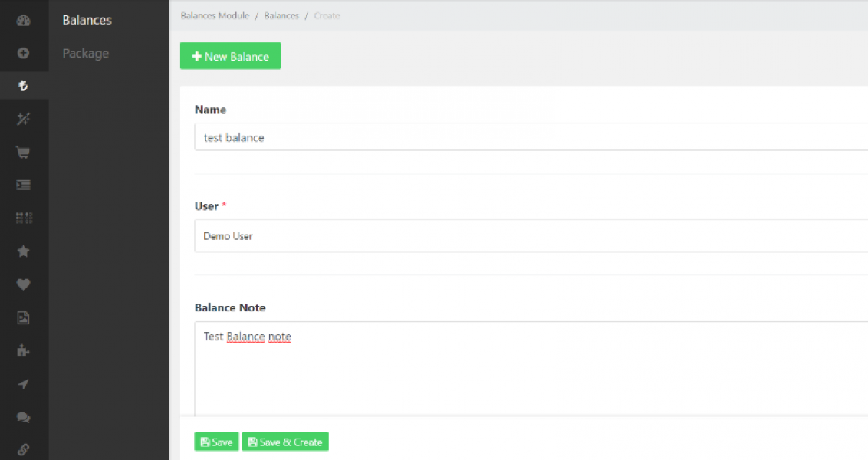Click the magic wand sidebar icon
This screenshot has height=460, width=868.
point(23,120)
